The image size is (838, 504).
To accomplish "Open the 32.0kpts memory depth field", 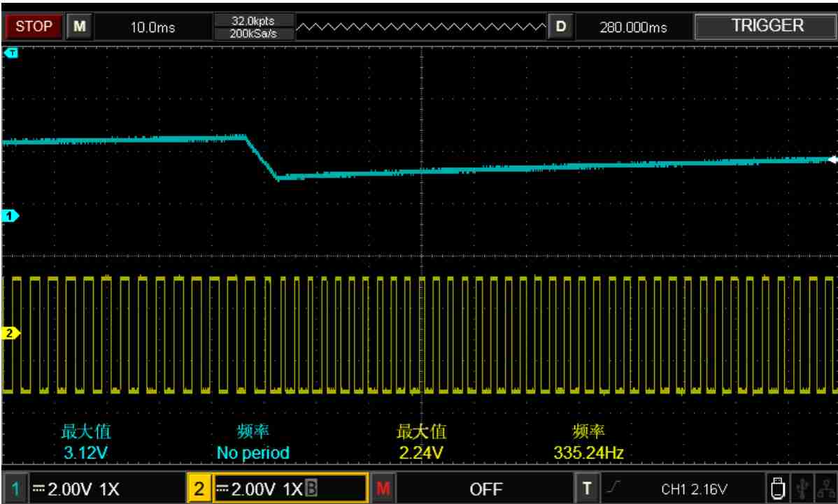I will 253,21.
